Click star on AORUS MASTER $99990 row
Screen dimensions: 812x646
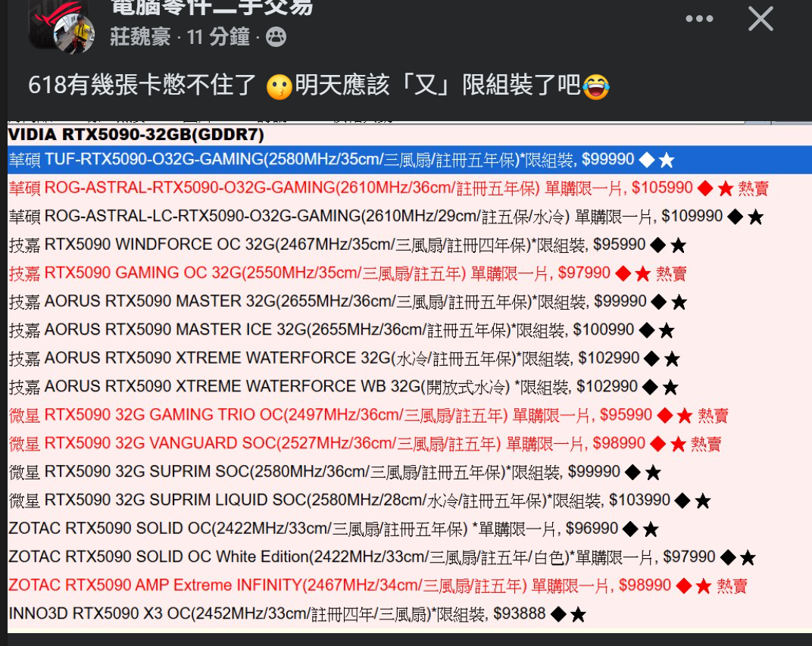tap(679, 302)
